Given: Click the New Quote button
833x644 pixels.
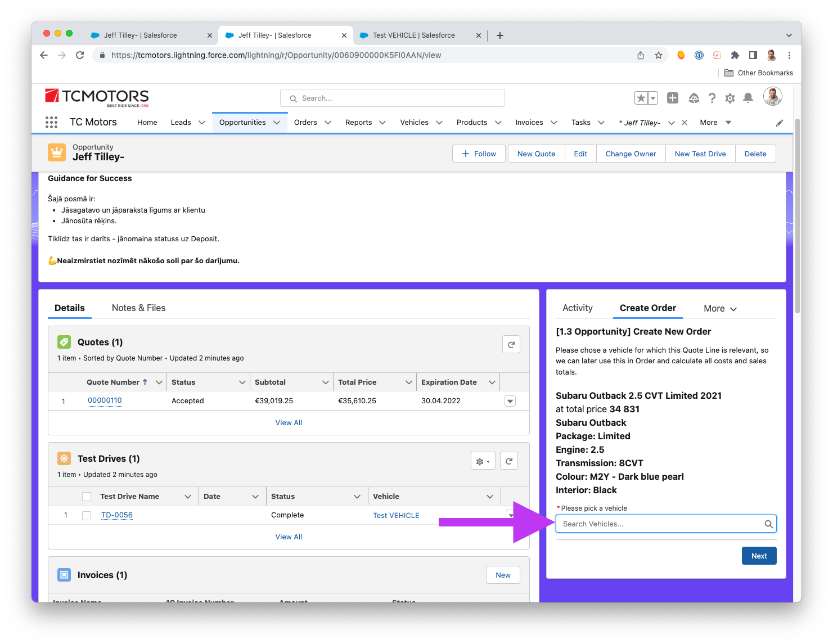Looking at the screenshot, I should click(537, 154).
